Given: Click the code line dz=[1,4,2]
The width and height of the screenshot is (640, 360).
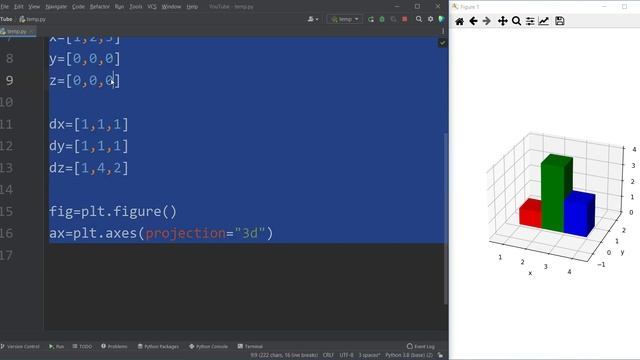Looking at the screenshot, I should pos(89,168).
